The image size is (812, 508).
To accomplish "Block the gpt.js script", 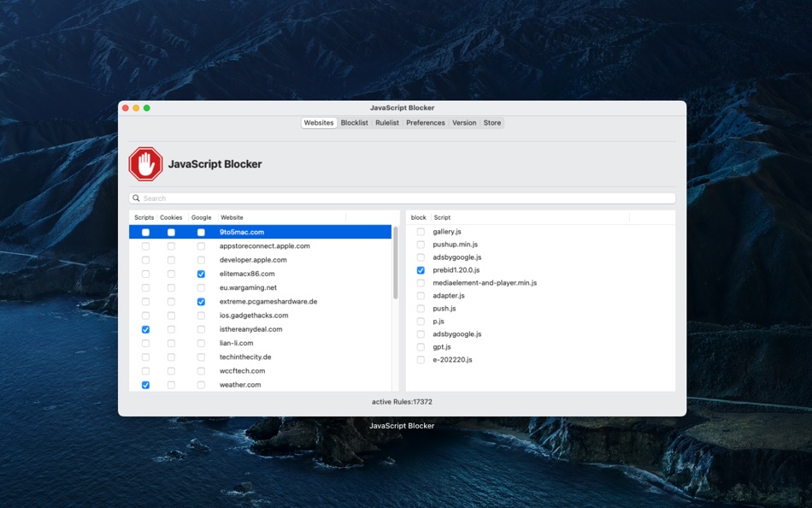I will point(421,346).
